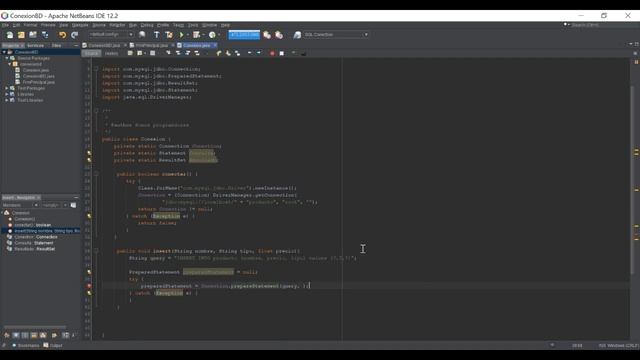The width and height of the screenshot is (640, 360).
Task: Click the Save All toolbar icon
Action: [45, 35]
